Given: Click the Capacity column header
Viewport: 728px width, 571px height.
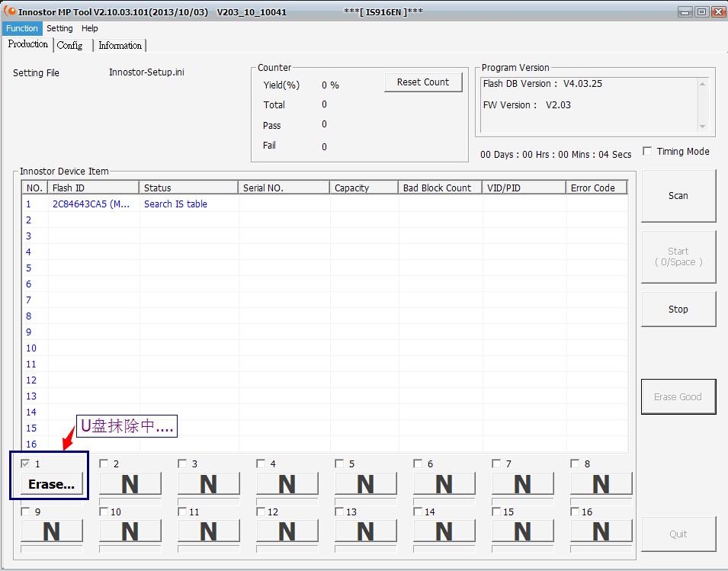Looking at the screenshot, I should 364,188.
